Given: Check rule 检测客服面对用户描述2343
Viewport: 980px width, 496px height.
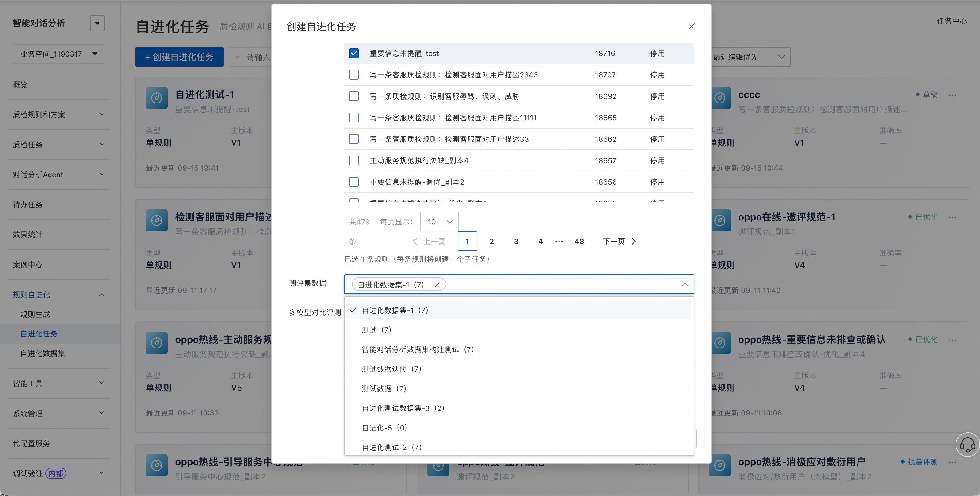Looking at the screenshot, I should pos(353,75).
